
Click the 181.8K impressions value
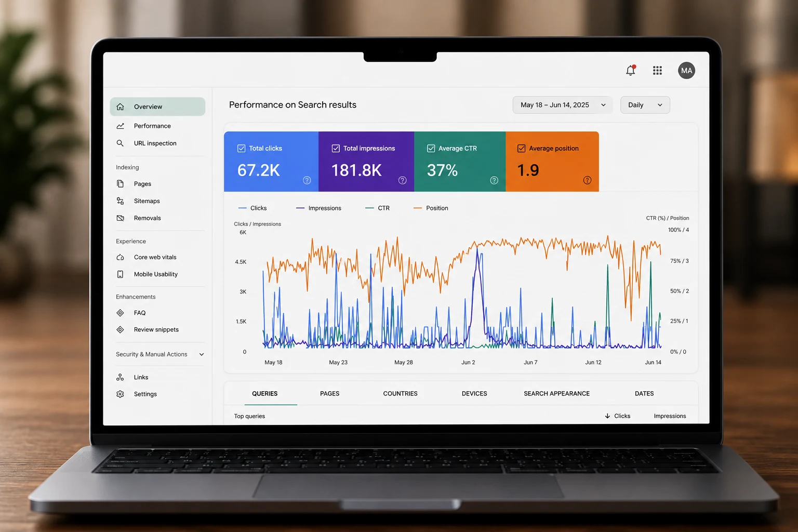click(x=356, y=170)
